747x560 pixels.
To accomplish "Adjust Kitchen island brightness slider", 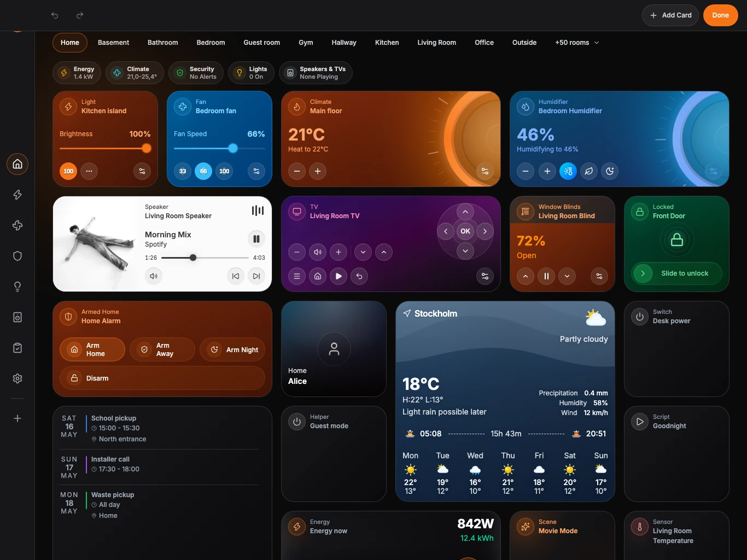I will [105, 148].
